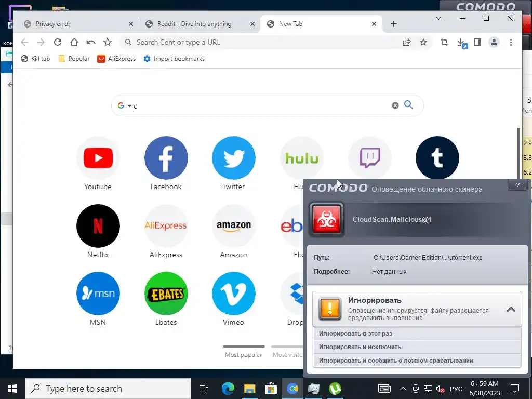Open the Windows Start menu
This screenshot has height=399, width=532.
12,389
